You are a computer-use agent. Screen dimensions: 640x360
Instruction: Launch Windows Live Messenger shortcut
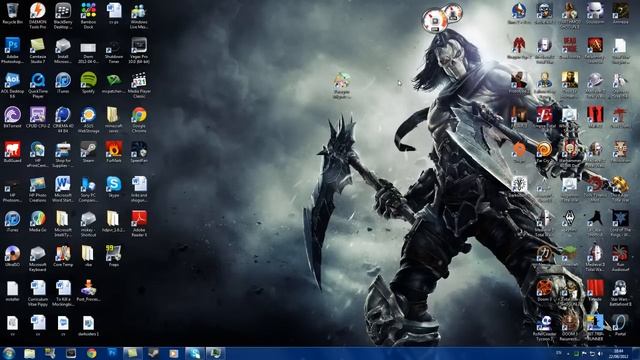click(x=139, y=16)
